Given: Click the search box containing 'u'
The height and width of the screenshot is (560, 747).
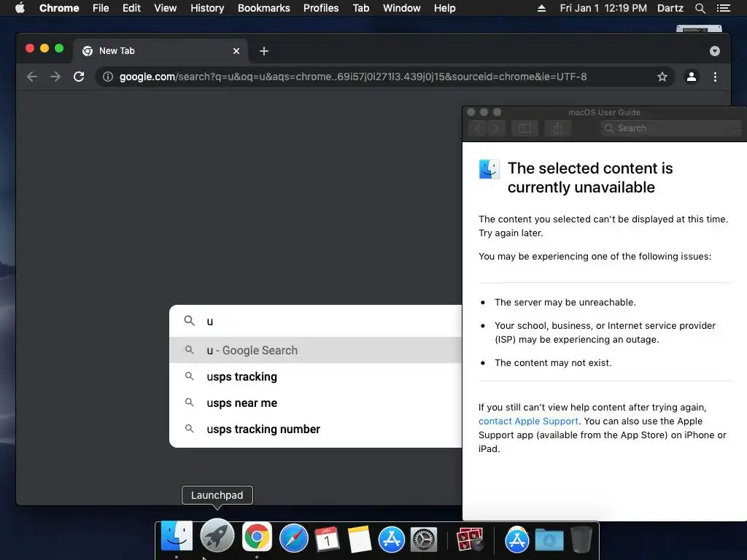Looking at the screenshot, I should coord(316,321).
